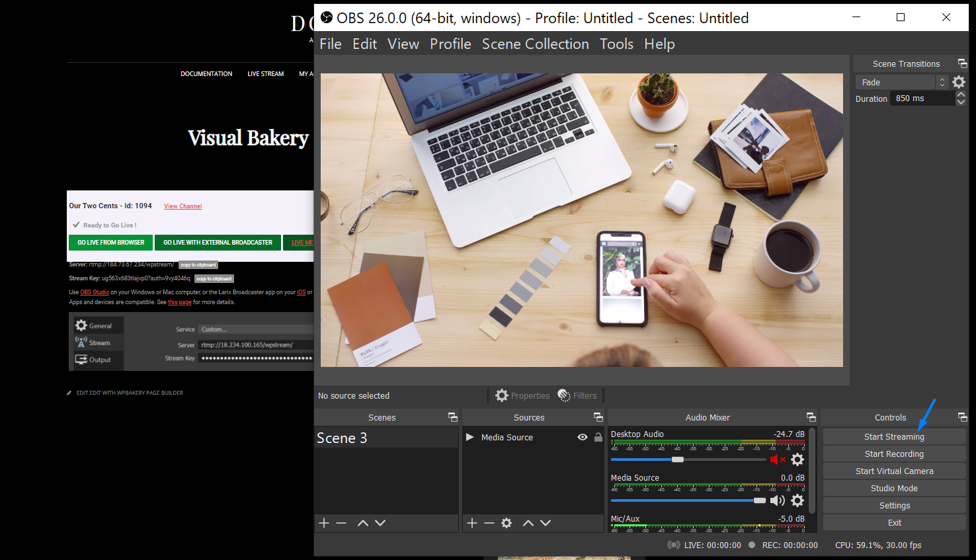Viewport: 976px width, 560px height.
Task: Open the Edit menu
Action: coord(365,44)
